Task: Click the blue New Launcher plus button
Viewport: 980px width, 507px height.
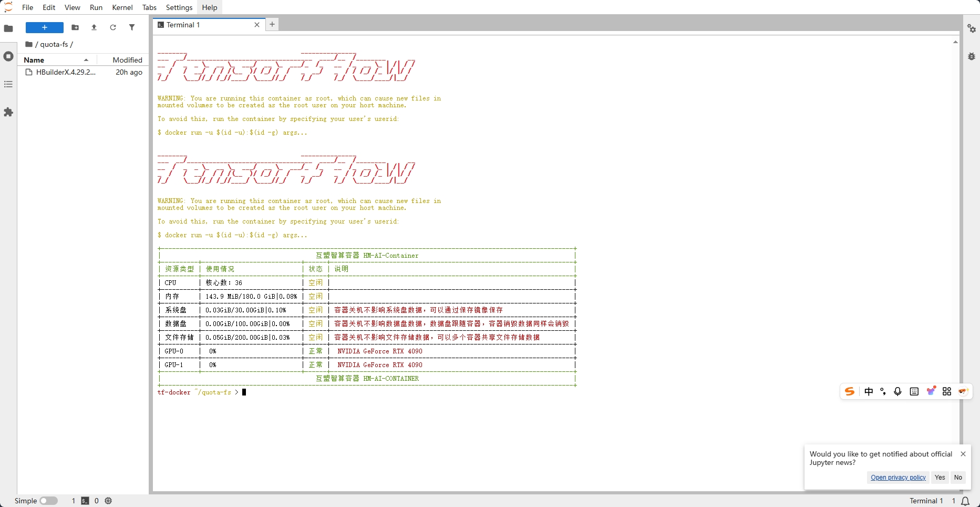Action: point(45,27)
